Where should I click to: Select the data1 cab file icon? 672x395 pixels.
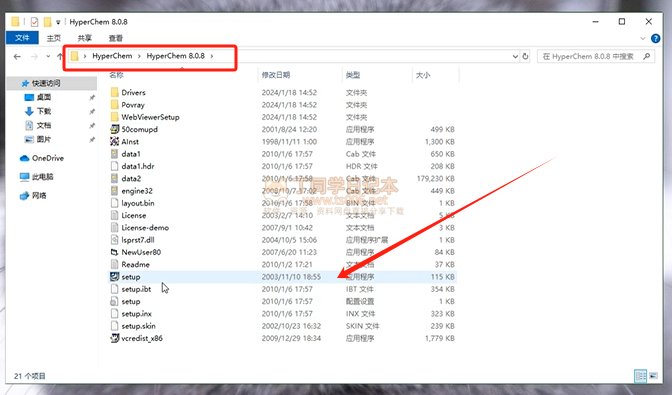click(114, 154)
